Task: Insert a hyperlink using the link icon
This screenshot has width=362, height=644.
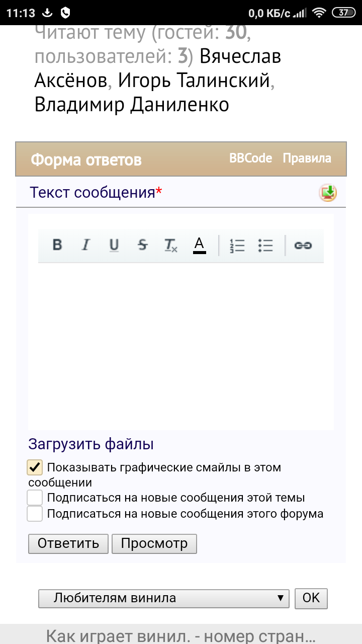Action: point(303,245)
